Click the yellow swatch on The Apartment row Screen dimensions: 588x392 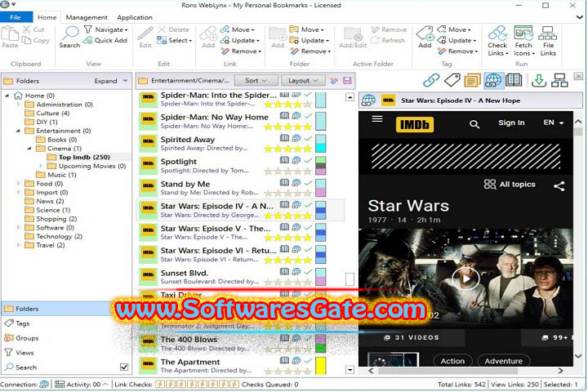[x=321, y=365]
